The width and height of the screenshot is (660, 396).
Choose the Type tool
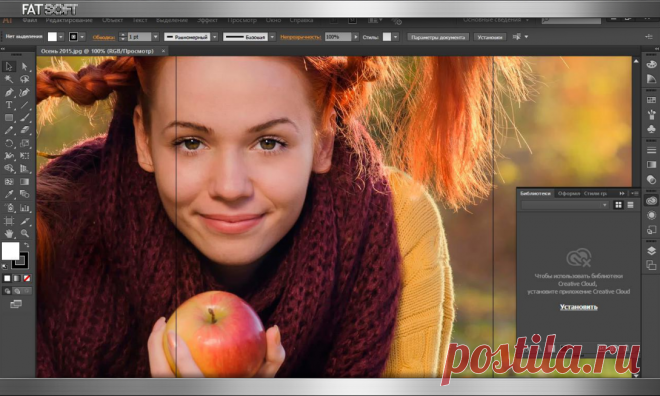click(x=9, y=105)
